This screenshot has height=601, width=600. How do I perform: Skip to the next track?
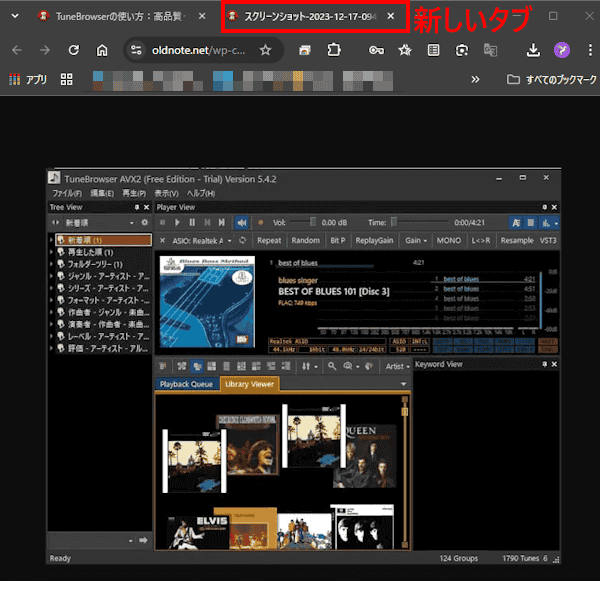222,223
